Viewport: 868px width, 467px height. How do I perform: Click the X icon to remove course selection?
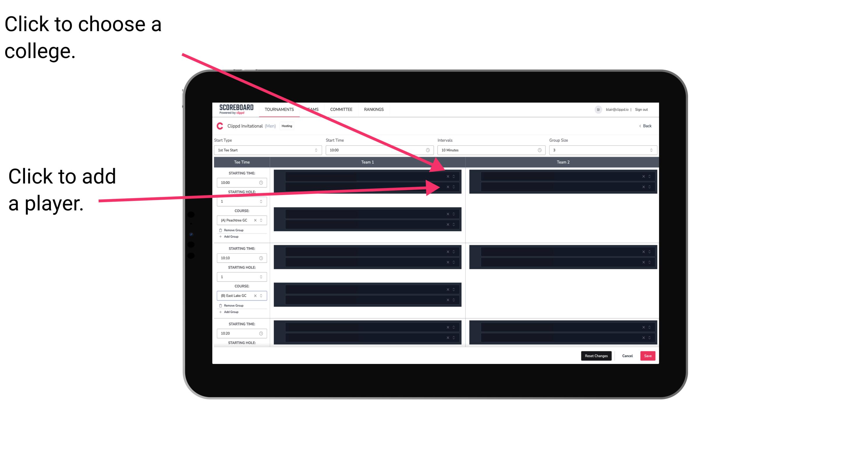coord(255,220)
